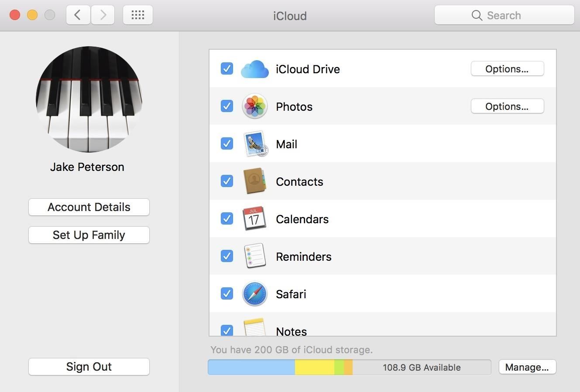This screenshot has height=392, width=580.
Task: Click the yellow segment of storage bar
Action: (314, 367)
